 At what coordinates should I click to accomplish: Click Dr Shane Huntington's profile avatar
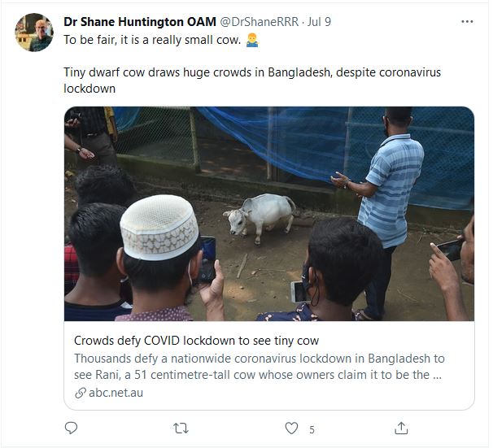(34, 33)
